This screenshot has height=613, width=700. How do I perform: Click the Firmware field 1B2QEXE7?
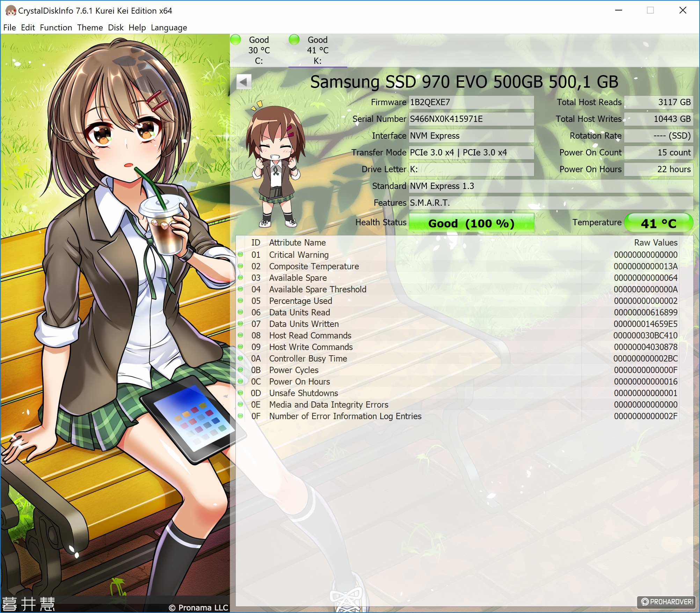pos(472,102)
